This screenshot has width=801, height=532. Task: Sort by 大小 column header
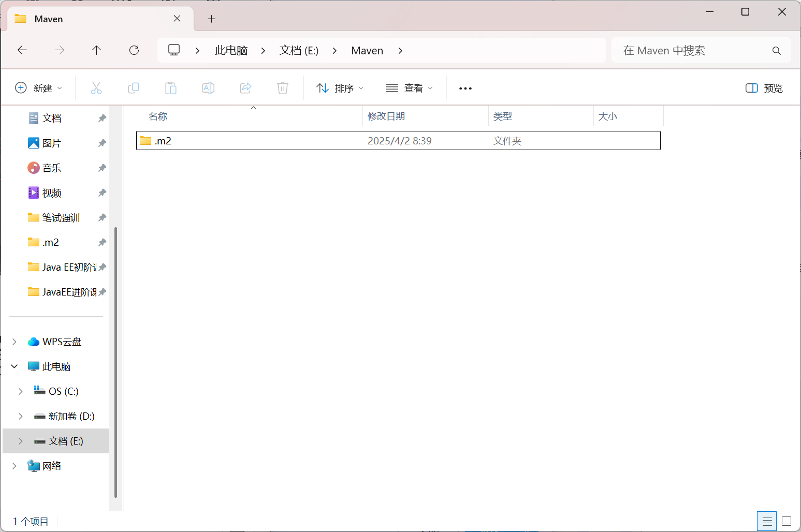[x=628, y=116]
